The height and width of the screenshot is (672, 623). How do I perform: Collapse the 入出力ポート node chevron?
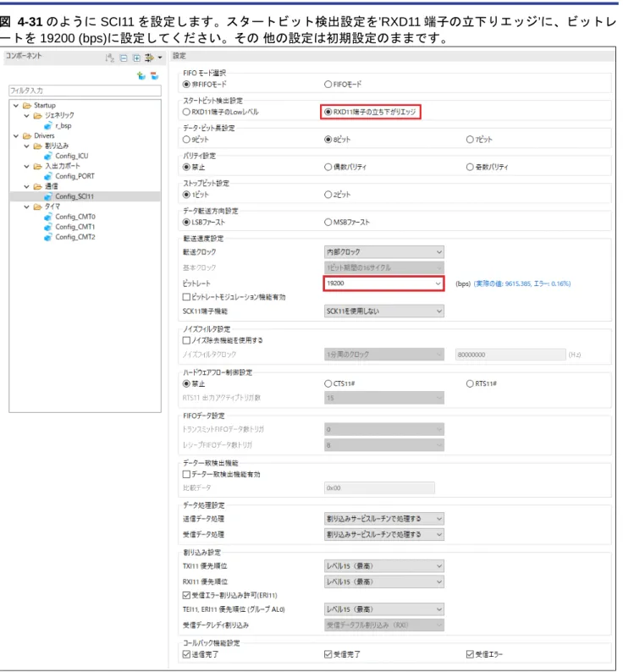point(26,166)
